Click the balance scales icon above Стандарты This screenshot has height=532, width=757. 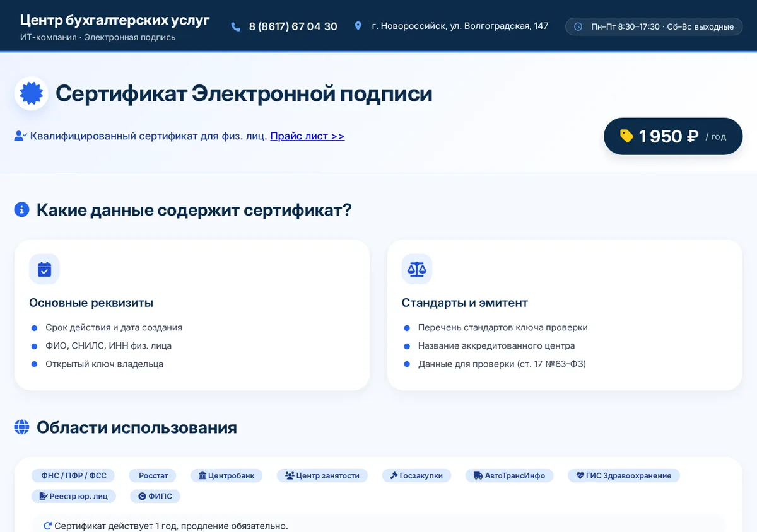(417, 269)
